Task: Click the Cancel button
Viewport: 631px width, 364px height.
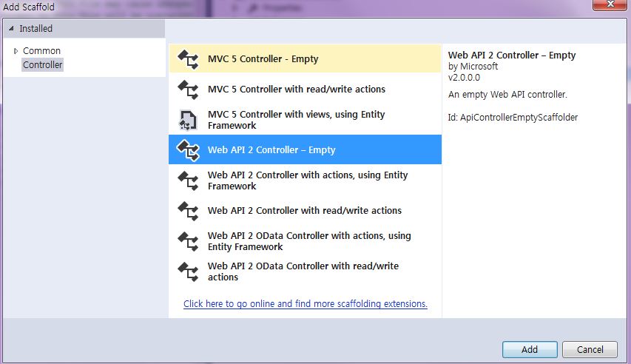Action: tap(590, 349)
